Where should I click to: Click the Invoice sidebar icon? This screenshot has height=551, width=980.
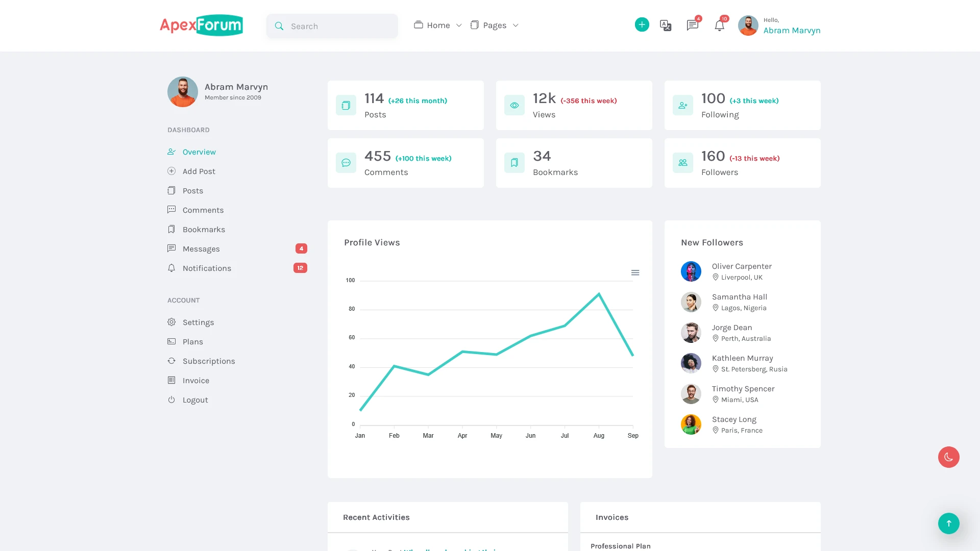pyautogui.click(x=171, y=380)
